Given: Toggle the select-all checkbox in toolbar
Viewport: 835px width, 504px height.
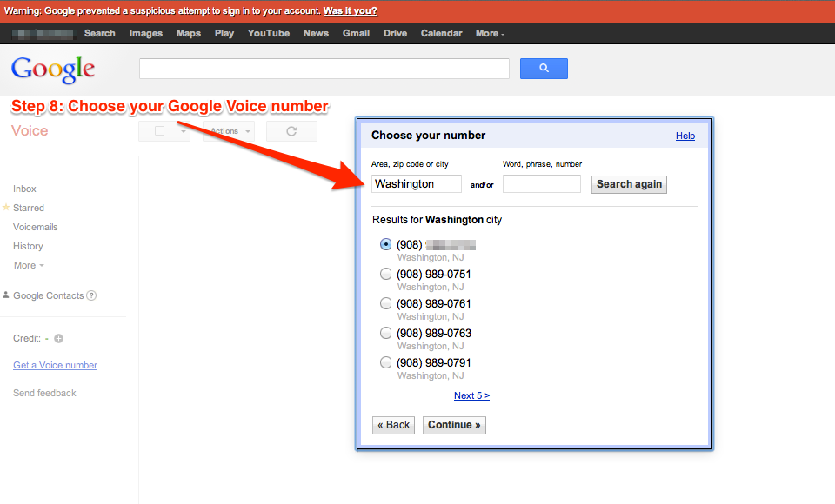Looking at the screenshot, I should click(x=159, y=131).
